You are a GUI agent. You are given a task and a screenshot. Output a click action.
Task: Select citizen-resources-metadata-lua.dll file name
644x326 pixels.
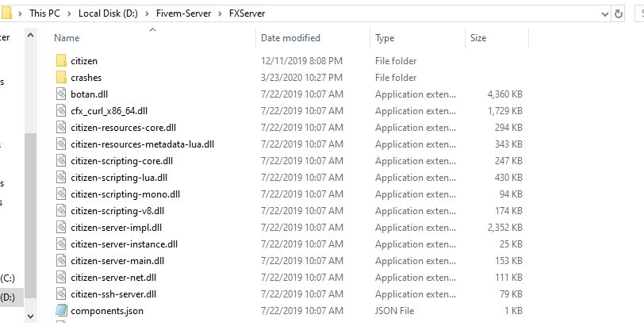pos(142,144)
